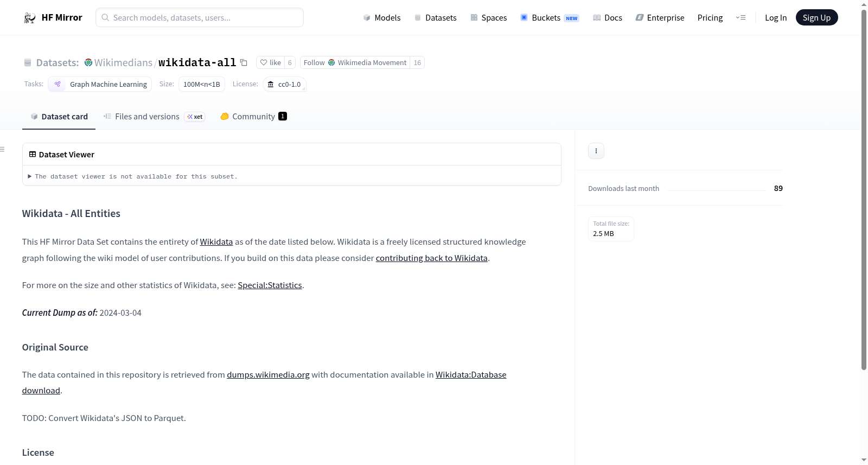Open the expanded navigation menu icon

[x=741, y=18]
